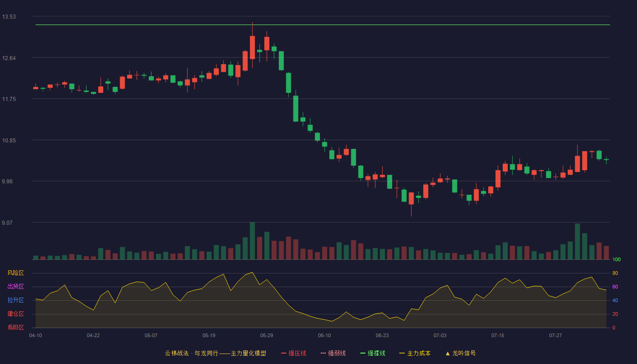
Task: Click the 13.53 price axis label
Action: [9, 17]
